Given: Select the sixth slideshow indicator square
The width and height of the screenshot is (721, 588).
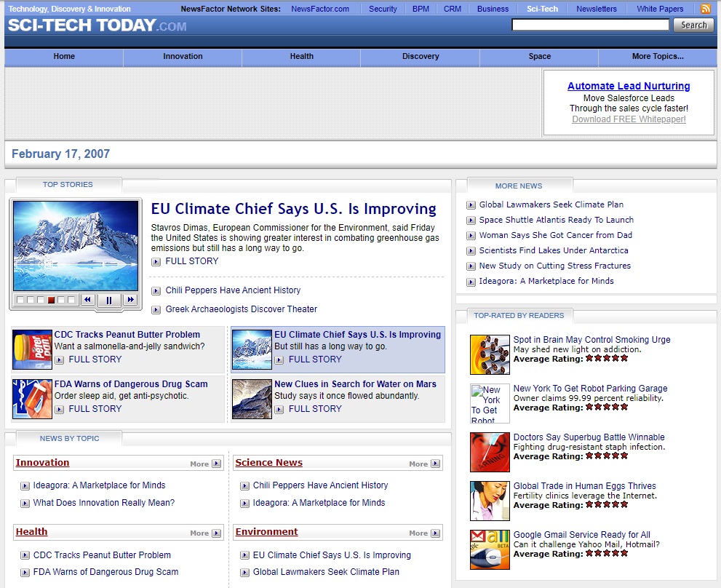Looking at the screenshot, I should pos(71,300).
